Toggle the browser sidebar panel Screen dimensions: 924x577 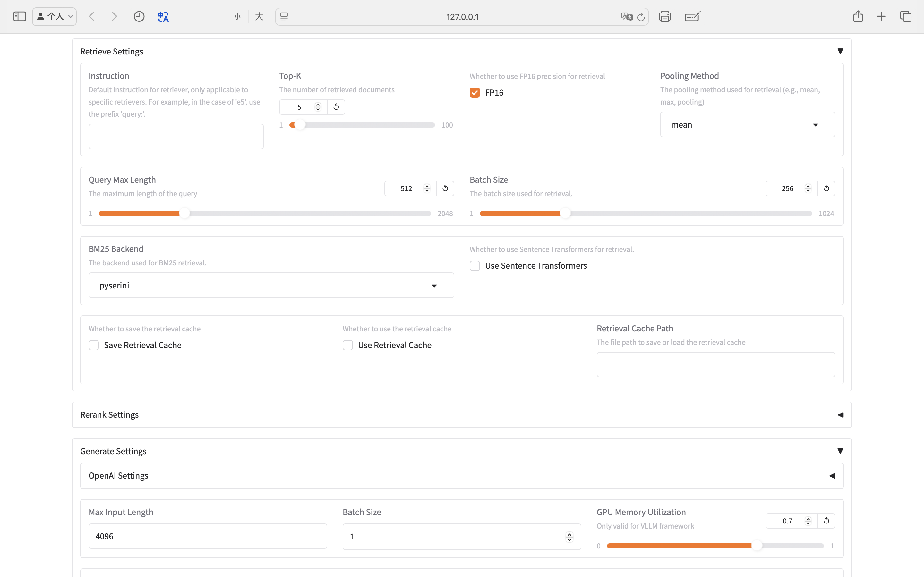click(x=20, y=16)
